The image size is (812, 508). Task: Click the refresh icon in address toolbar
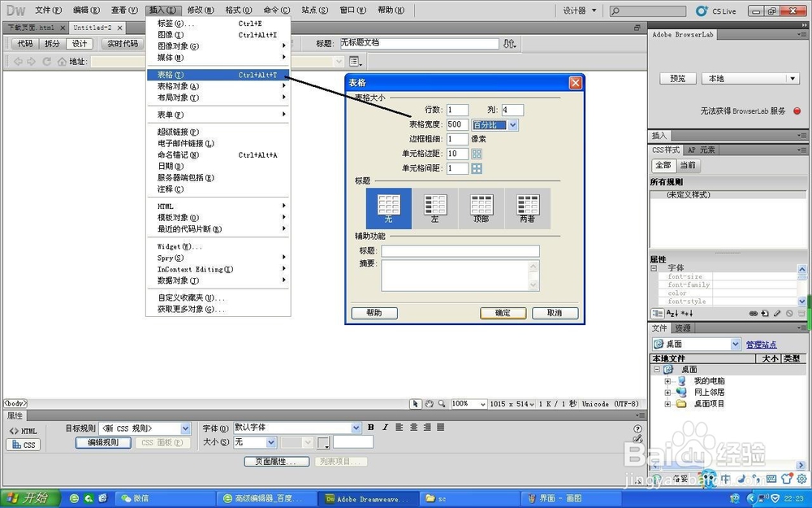46,62
